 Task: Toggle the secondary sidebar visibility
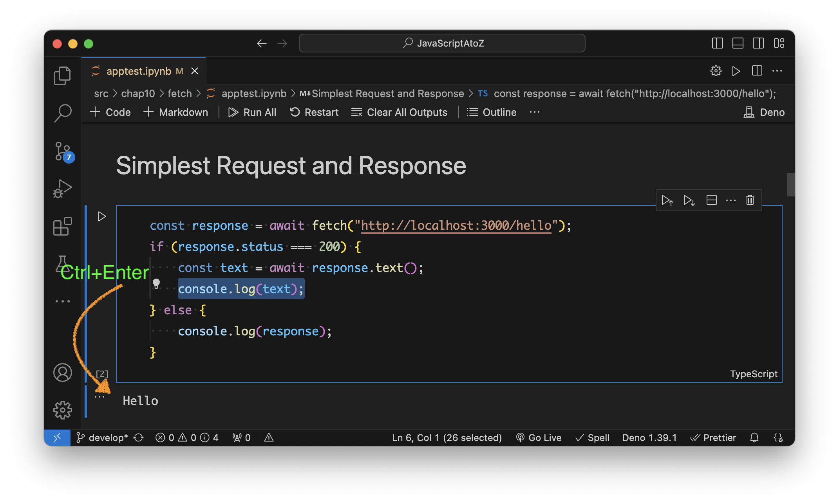click(758, 43)
